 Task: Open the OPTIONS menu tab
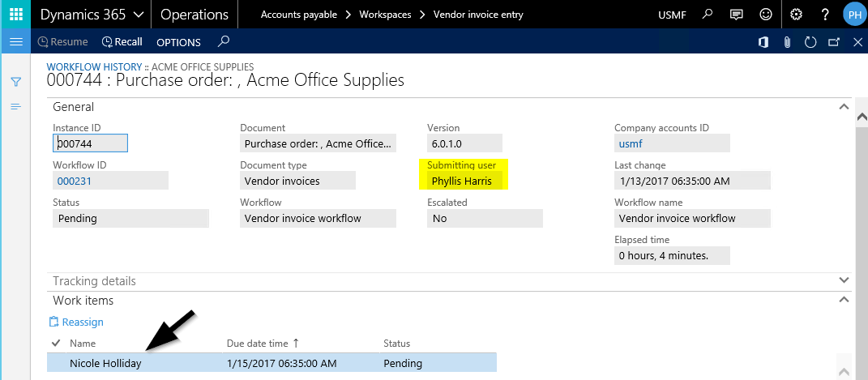pos(178,42)
